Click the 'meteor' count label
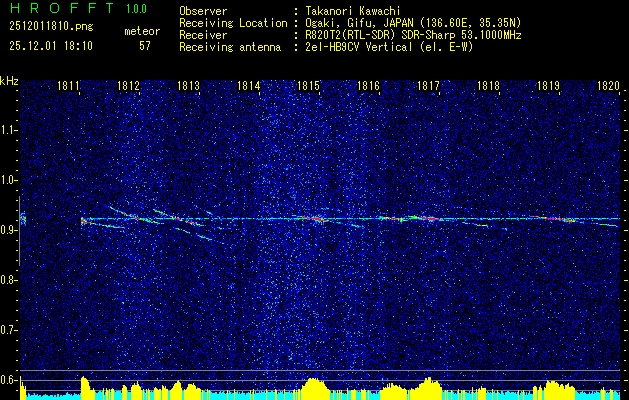Screen dimensions: 629x400 (x=142, y=31)
